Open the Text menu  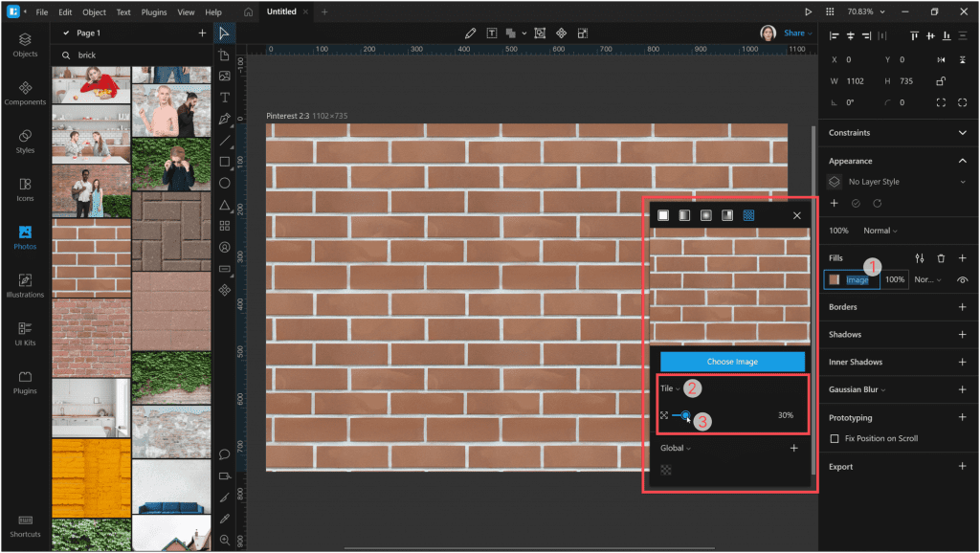click(123, 11)
